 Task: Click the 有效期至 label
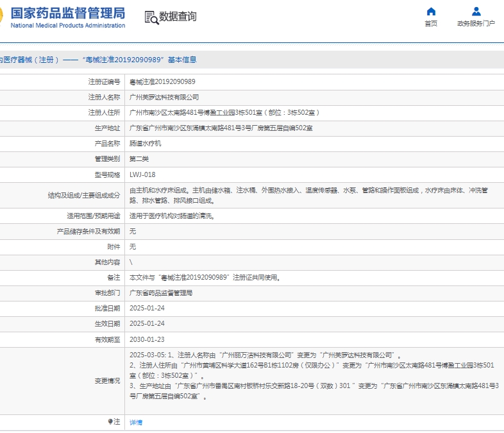tap(107, 340)
